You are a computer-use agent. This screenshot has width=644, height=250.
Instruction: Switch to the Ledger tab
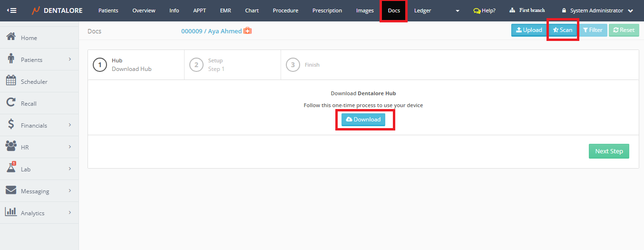(x=422, y=10)
